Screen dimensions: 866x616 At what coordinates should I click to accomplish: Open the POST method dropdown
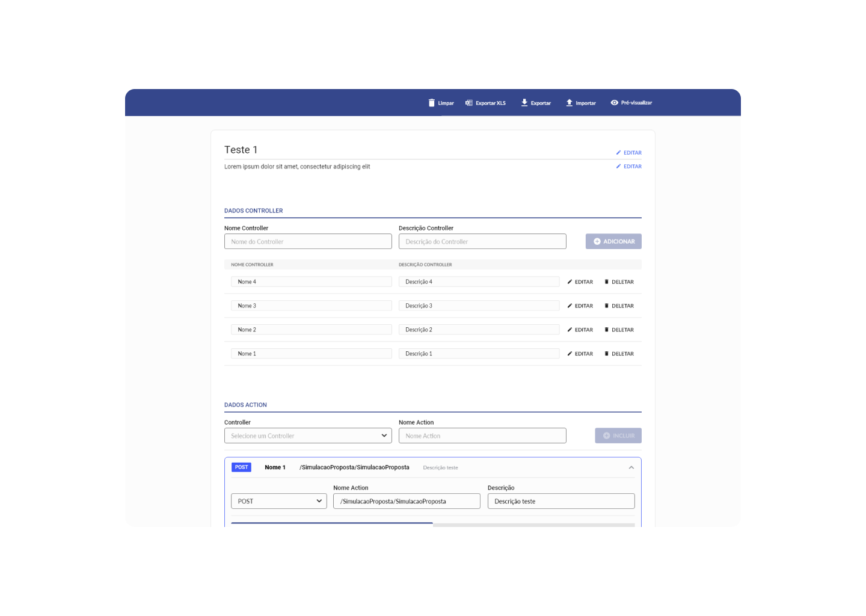[x=279, y=502]
